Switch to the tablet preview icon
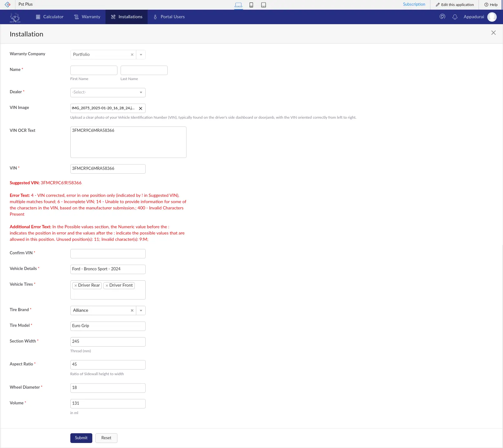 point(264,5)
